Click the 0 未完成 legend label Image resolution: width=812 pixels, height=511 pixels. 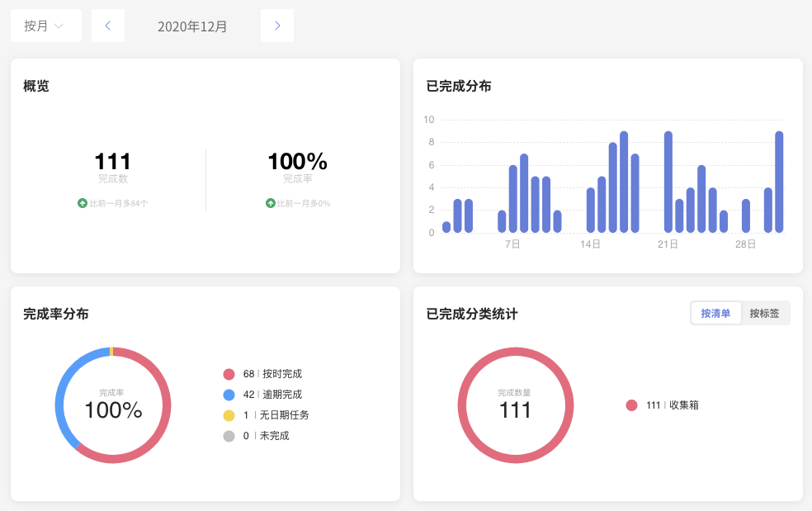point(267,436)
